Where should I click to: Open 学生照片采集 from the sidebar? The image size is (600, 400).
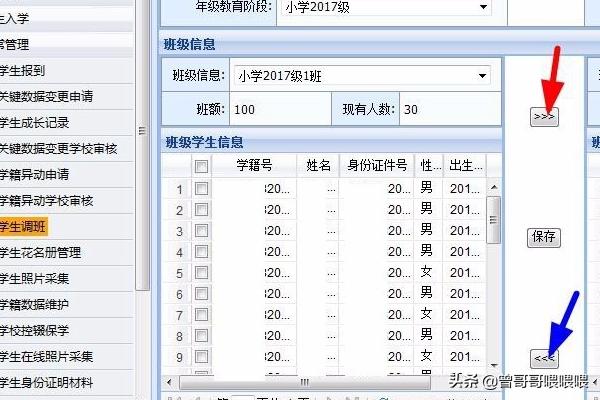click(34, 278)
